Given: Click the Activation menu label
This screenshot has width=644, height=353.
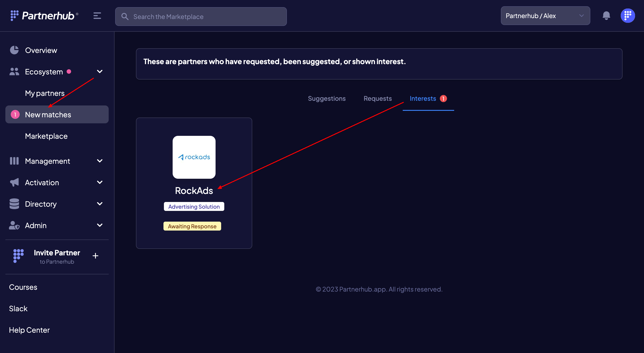Looking at the screenshot, I should [x=42, y=183].
